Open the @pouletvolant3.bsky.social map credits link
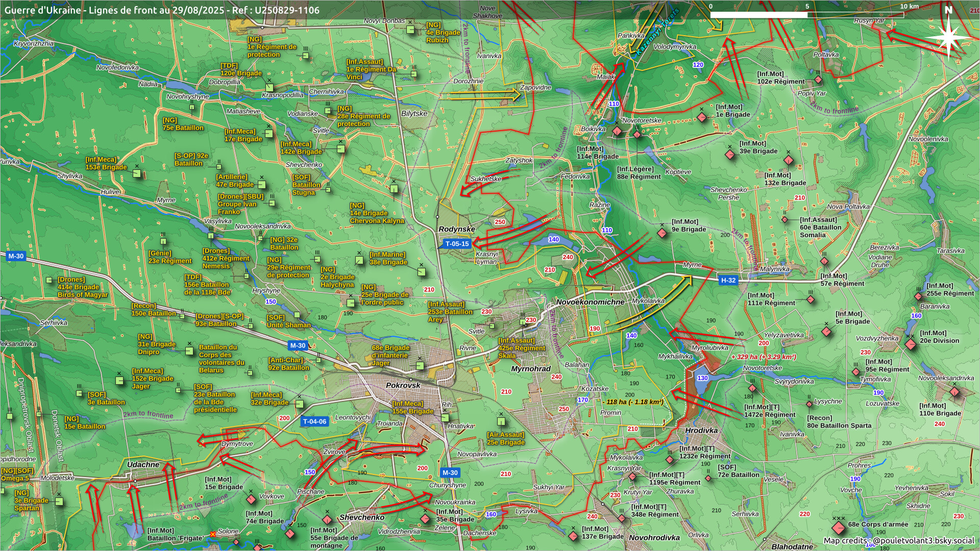 coord(923,540)
